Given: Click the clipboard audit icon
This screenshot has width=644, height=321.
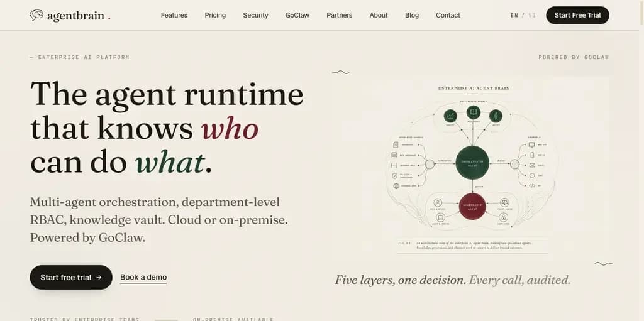Looking at the screenshot, I should pyautogui.click(x=441, y=217).
